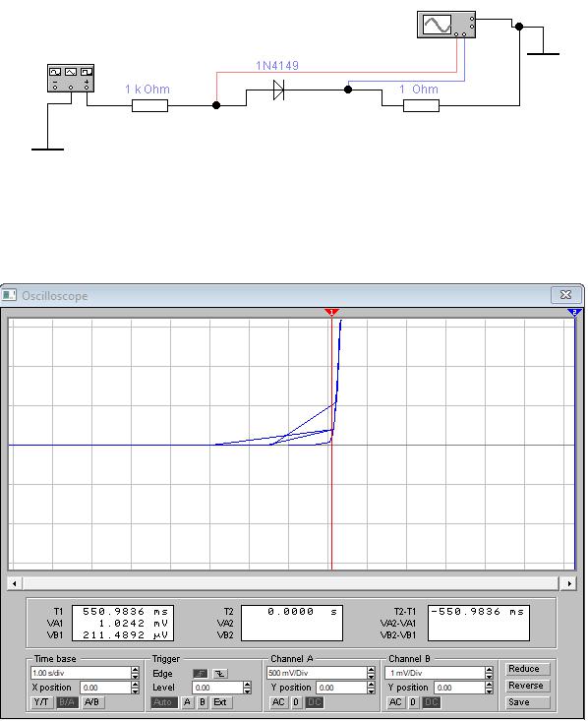
Task: Set Channel B coupling to DC
Action: point(432,702)
